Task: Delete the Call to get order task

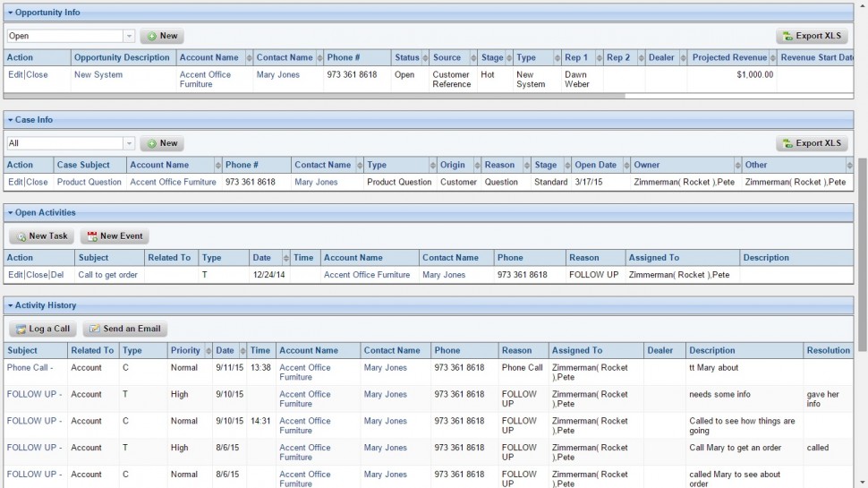Action: [x=57, y=275]
